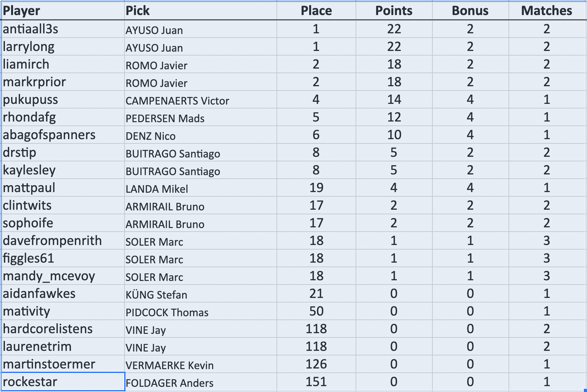
Task: Select the KÜNG Stefan pick cell
Action: (x=157, y=294)
